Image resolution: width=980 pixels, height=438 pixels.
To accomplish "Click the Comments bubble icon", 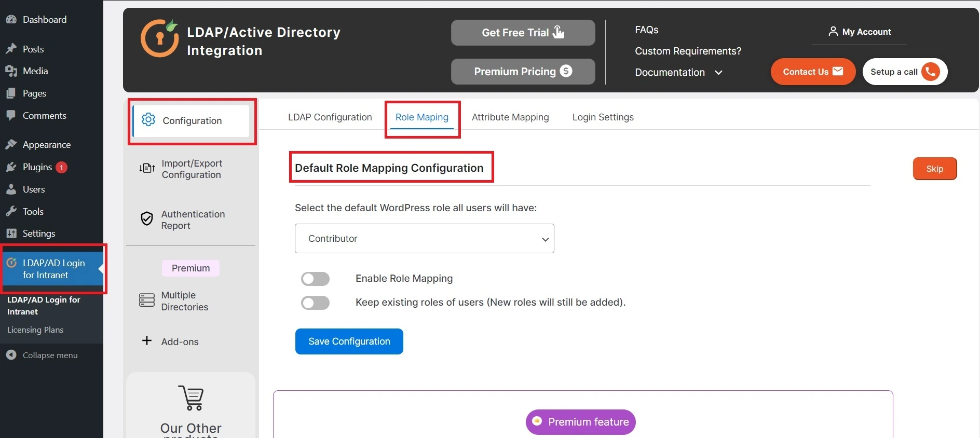I will pos(11,115).
